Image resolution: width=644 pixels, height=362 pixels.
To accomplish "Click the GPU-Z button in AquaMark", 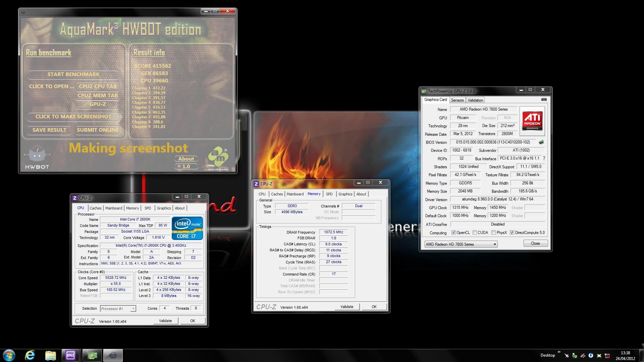I will click(x=98, y=104).
